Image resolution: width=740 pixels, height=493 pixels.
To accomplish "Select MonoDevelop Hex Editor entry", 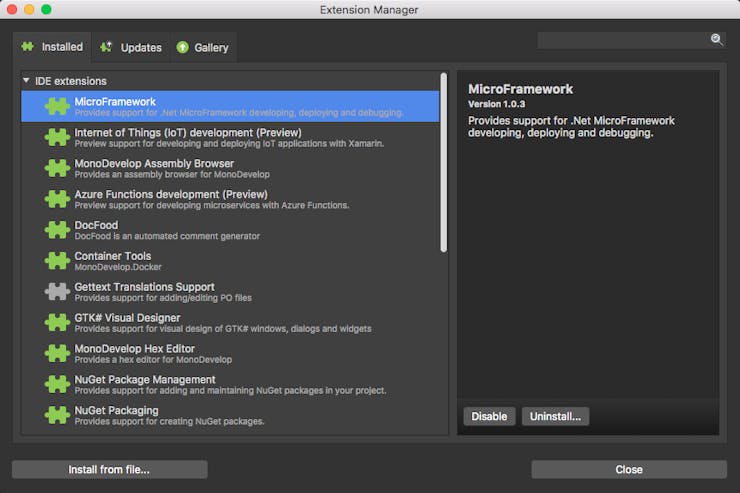I will pyautogui.click(x=230, y=354).
